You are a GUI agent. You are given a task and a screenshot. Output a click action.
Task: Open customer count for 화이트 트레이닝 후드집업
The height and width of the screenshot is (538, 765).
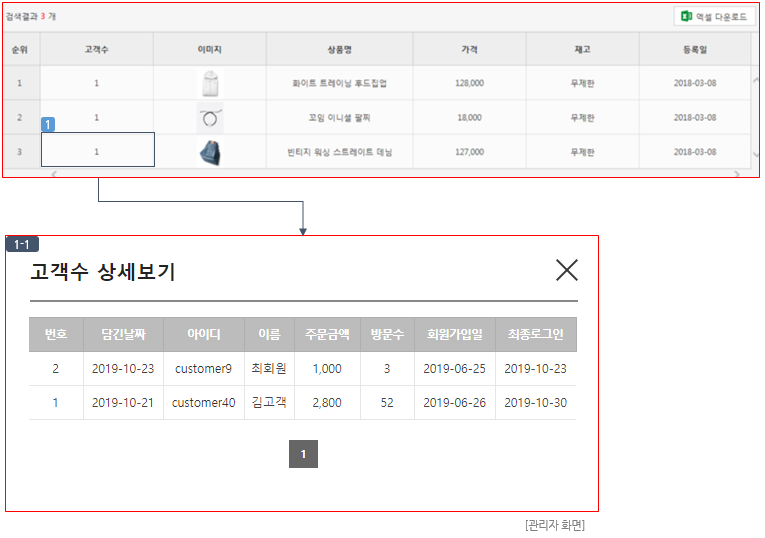coord(97,83)
